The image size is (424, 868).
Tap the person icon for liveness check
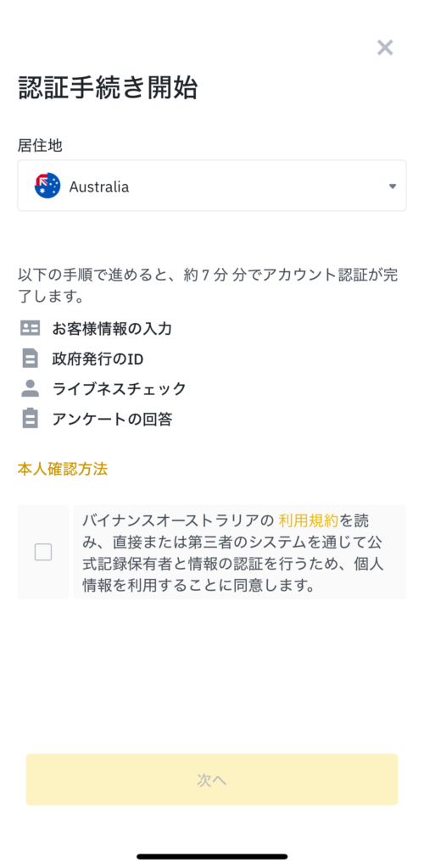click(x=30, y=388)
